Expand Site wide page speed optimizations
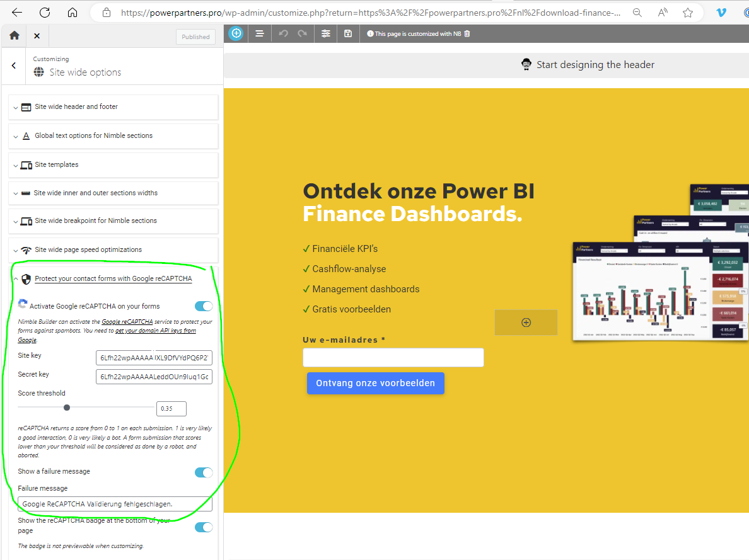Viewport: 749px width, 560px height. tap(113, 249)
